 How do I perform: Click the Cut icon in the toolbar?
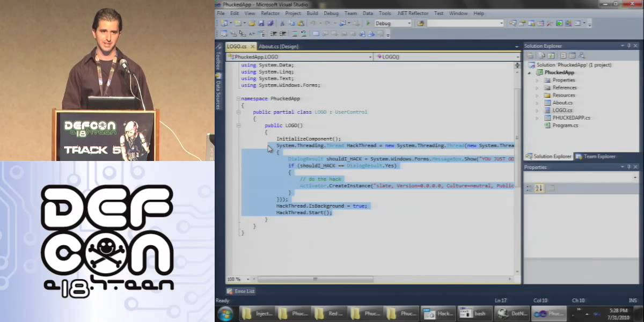[282, 23]
